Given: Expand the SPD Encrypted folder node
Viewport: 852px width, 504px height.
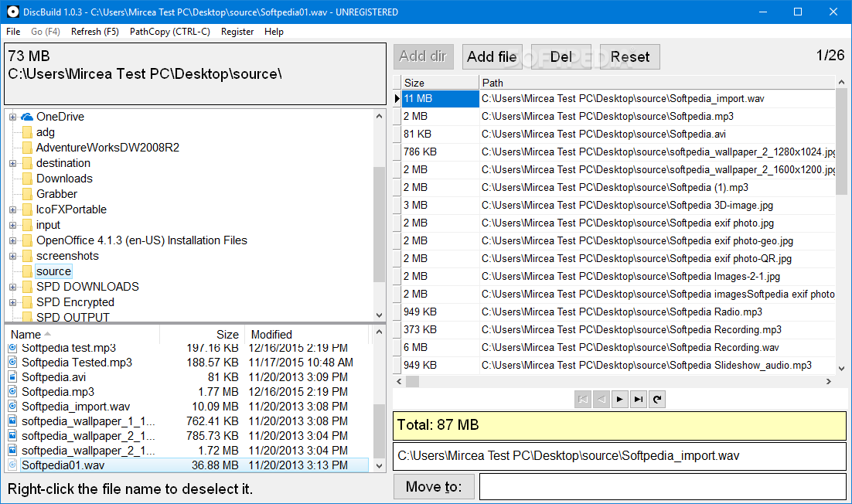Looking at the screenshot, I should point(12,302).
